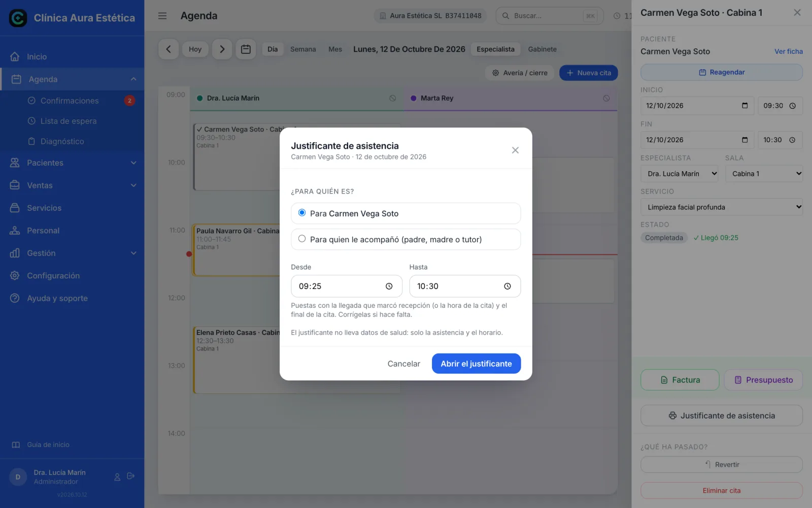Click Cancelar in the dialog
812x508 pixels.
coord(403,364)
